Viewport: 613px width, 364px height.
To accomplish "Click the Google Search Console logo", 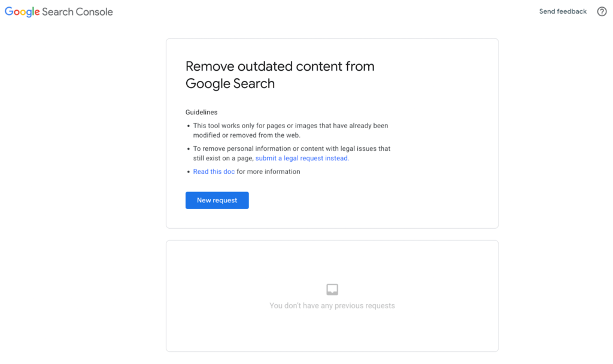I will [x=59, y=12].
